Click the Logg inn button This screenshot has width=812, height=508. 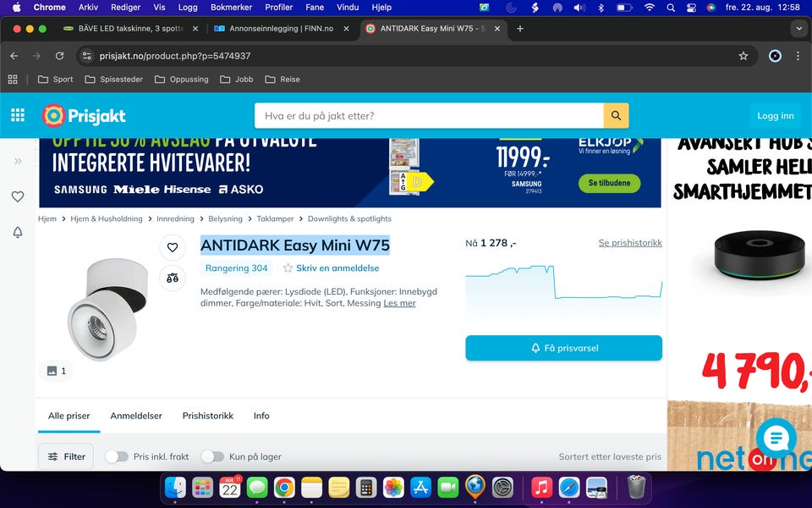click(776, 116)
